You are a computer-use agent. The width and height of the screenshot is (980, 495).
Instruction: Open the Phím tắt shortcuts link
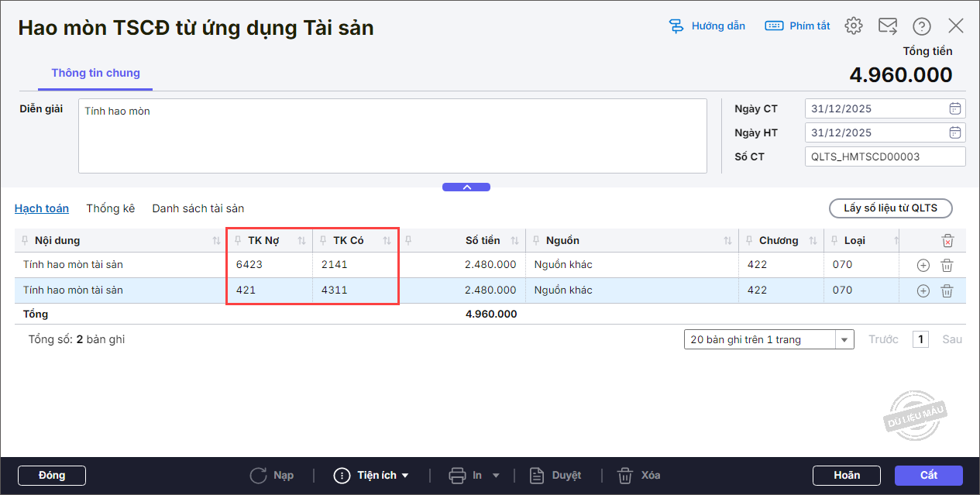click(x=797, y=26)
